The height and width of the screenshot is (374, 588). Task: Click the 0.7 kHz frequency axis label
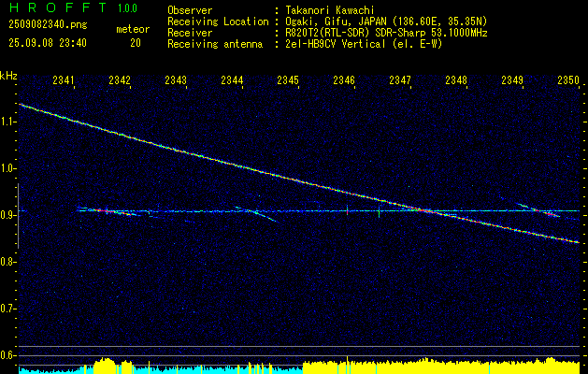[7, 309]
